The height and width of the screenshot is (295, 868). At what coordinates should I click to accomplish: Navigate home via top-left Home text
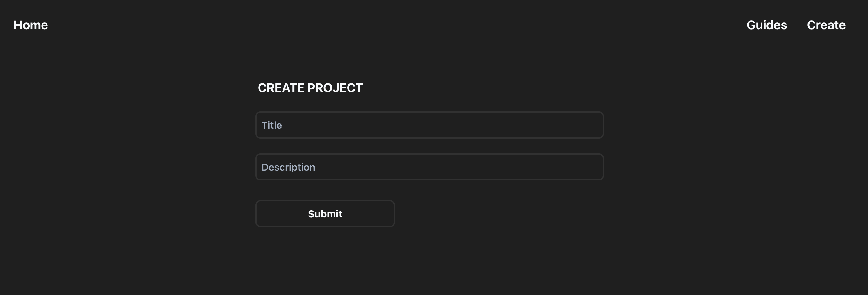click(x=31, y=25)
